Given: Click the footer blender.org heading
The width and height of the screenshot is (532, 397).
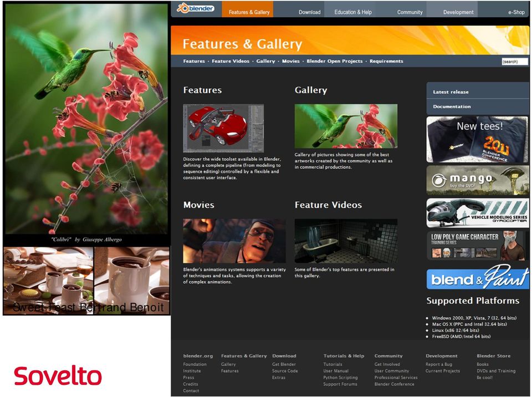Looking at the screenshot, I should [x=198, y=356].
